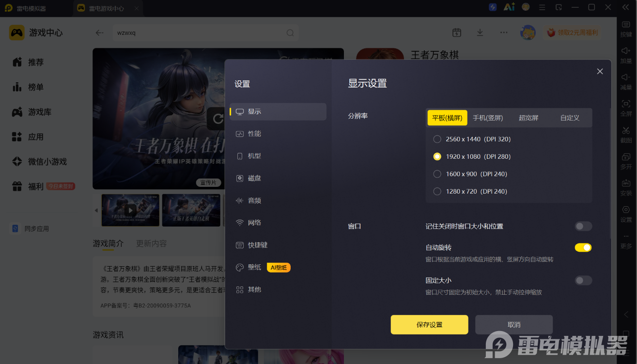Open the AI assistant icon in title bar
Viewport: 637px width, 364px height.
509,7
